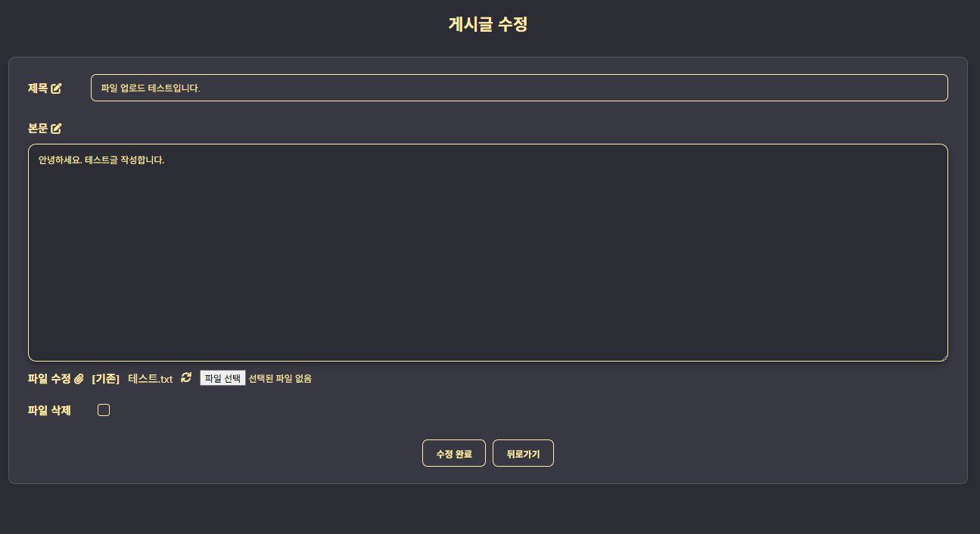The image size is (980, 534).
Task: Submit with the 수정 완료 button
Action: (454, 453)
